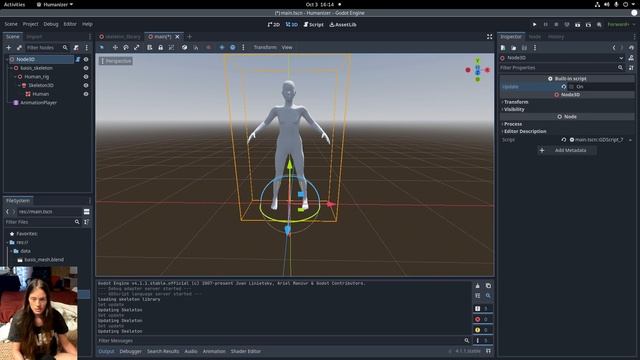The height and width of the screenshot is (360, 640).
Task: Open the Scene menu
Action: coord(11,24)
